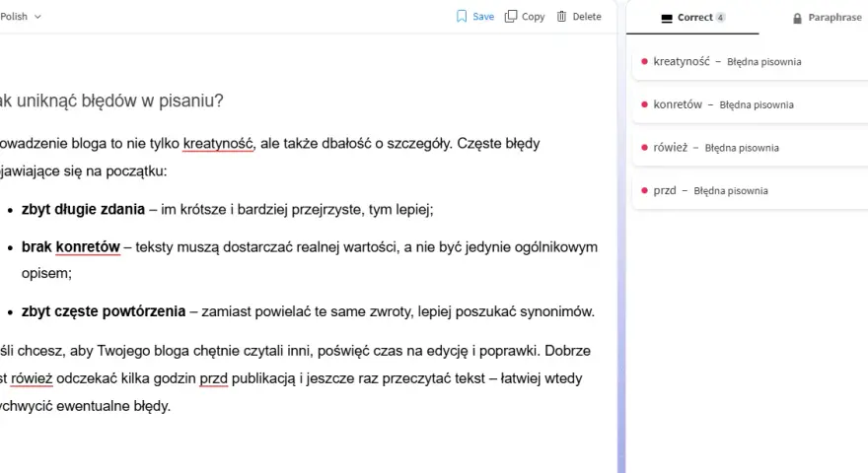
Task: Click the heading about unikać błędów w pisaniu
Action: 111,101
